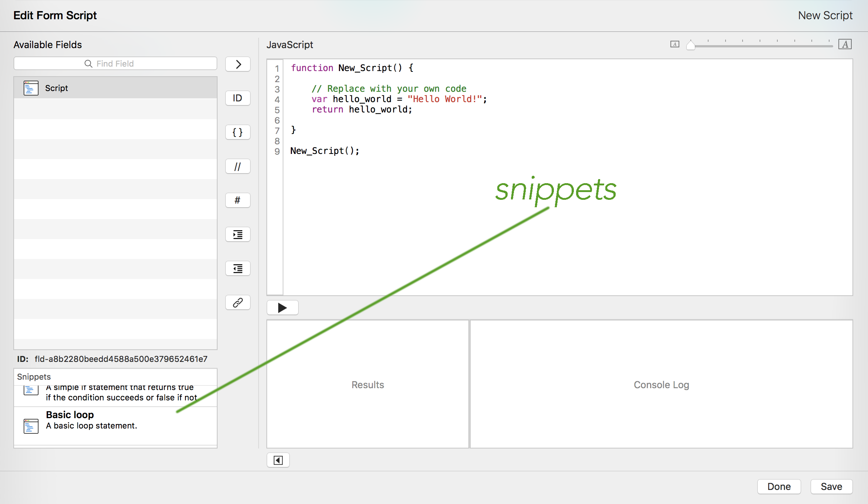868x504 pixels.
Task: Run the script with play button
Action: coord(282,308)
